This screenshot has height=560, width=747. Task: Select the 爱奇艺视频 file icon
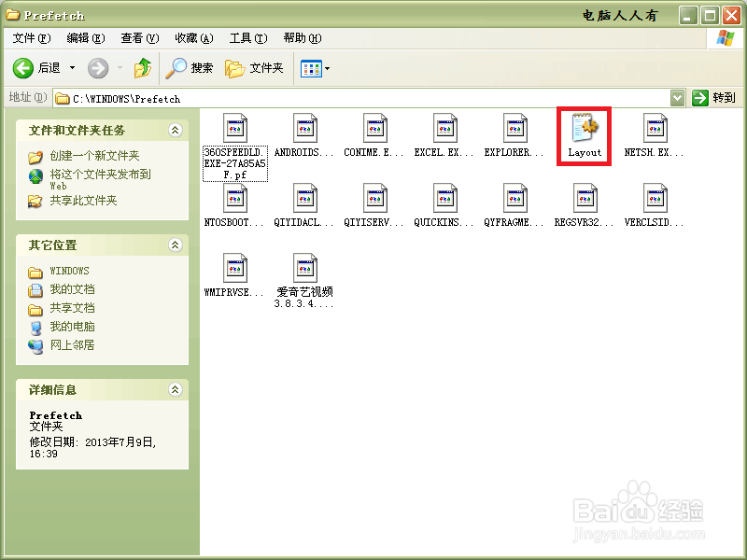[303, 268]
